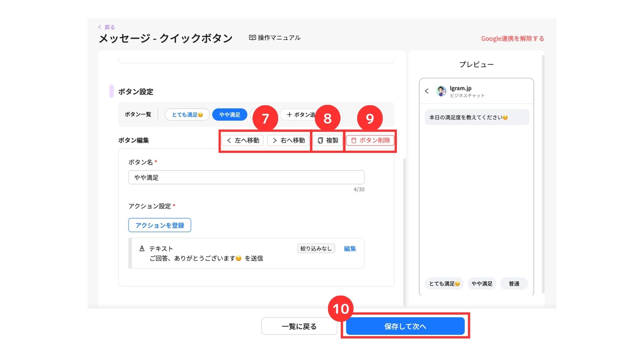The height and width of the screenshot is (362, 644).
Task: Click 編集 link on text action
Action: pos(350,248)
